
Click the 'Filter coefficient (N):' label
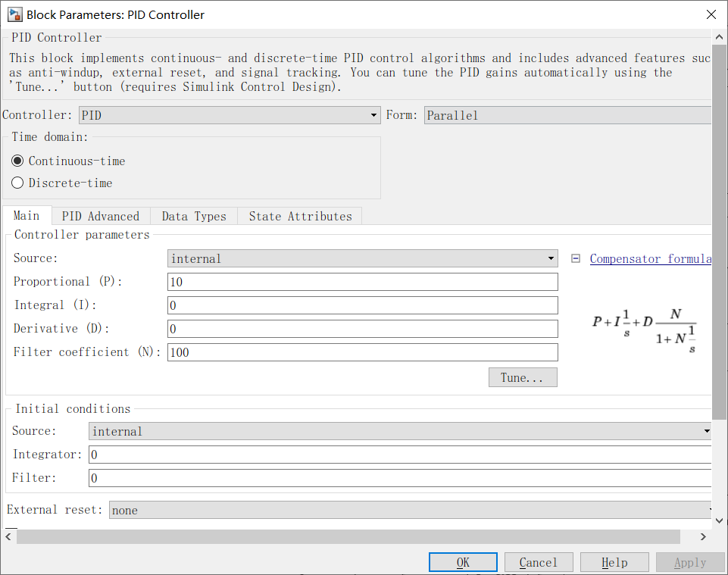click(x=87, y=352)
